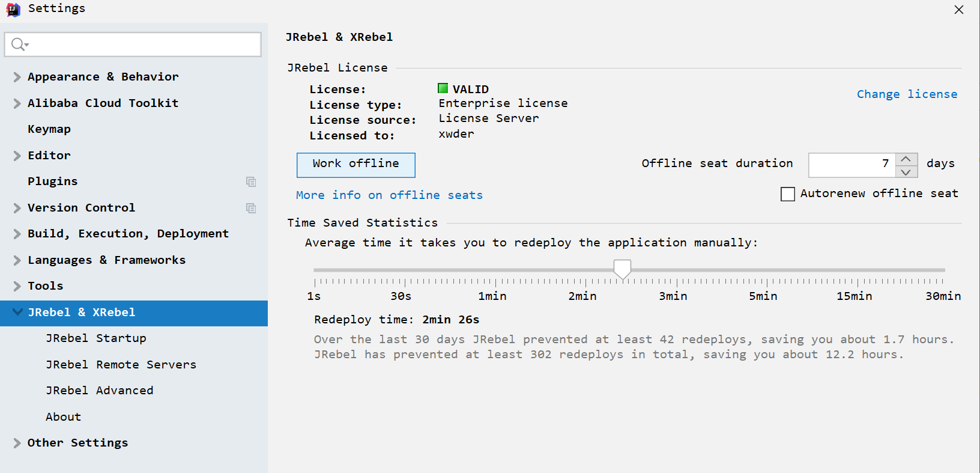Click the copy icon beside Version Control
The image size is (980, 473).
pyautogui.click(x=251, y=208)
